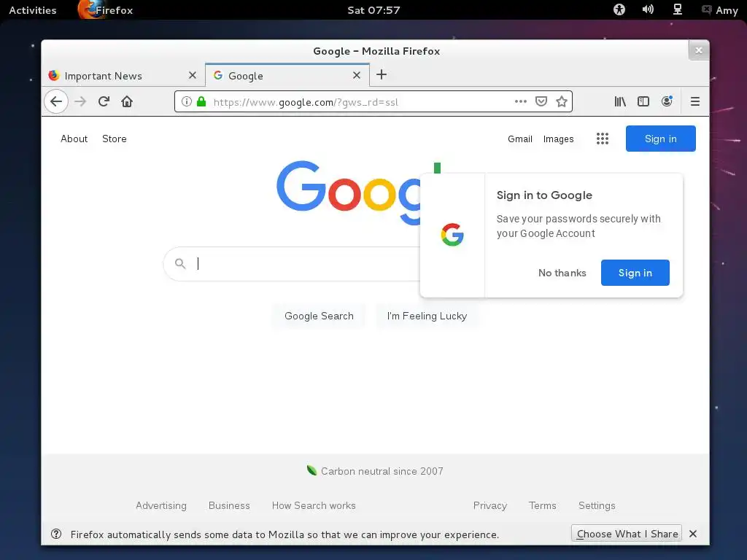Open the Gmail link
This screenshot has width=747, height=560.
[519, 139]
